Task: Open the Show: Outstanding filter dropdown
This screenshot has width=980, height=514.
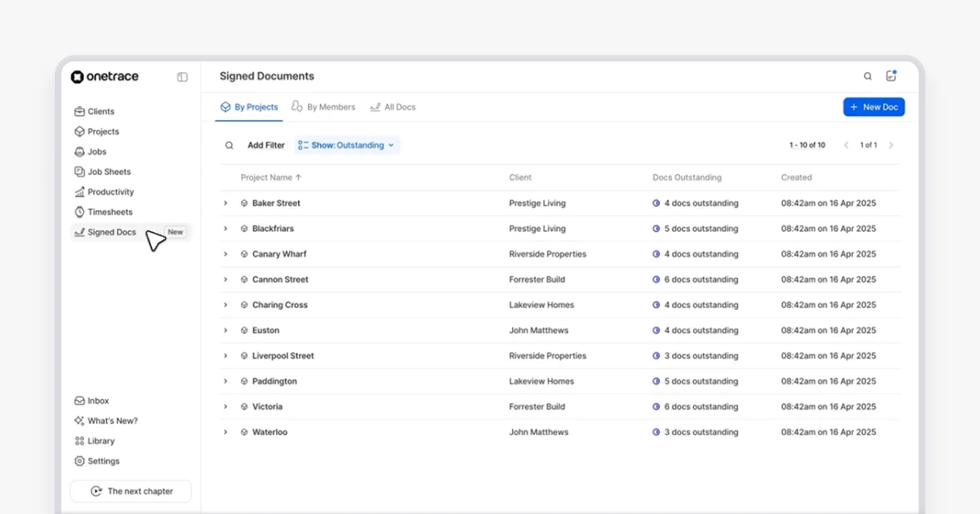Action: (347, 145)
